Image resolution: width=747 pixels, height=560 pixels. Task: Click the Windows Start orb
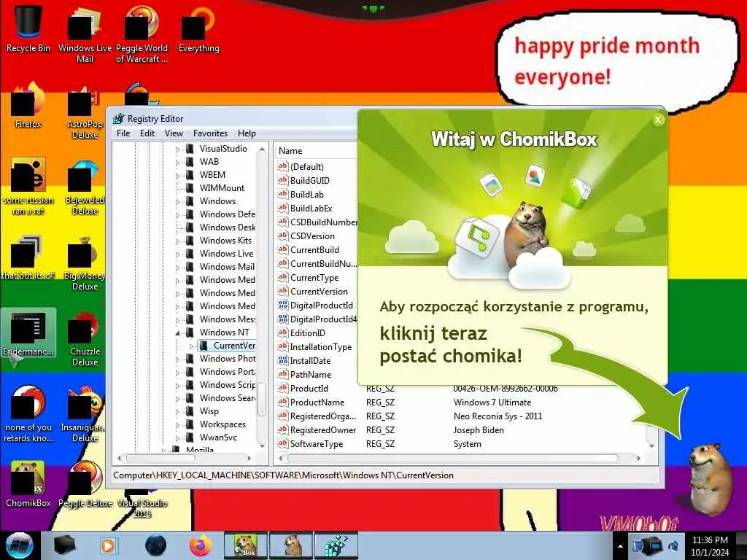[19, 545]
